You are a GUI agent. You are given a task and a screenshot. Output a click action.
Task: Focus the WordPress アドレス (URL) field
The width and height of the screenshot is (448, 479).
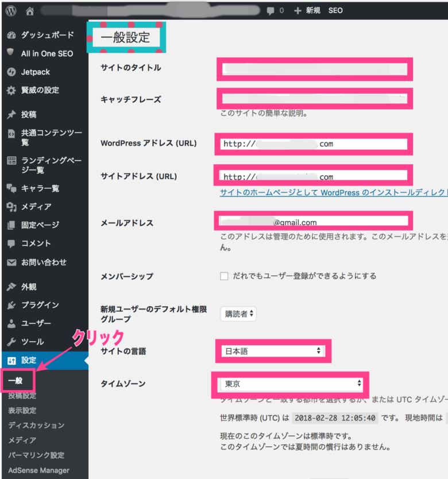coord(314,144)
